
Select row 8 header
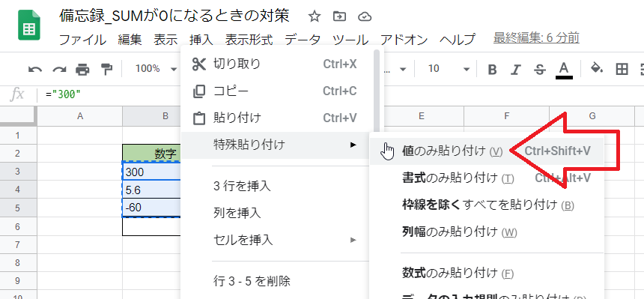[18, 263]
